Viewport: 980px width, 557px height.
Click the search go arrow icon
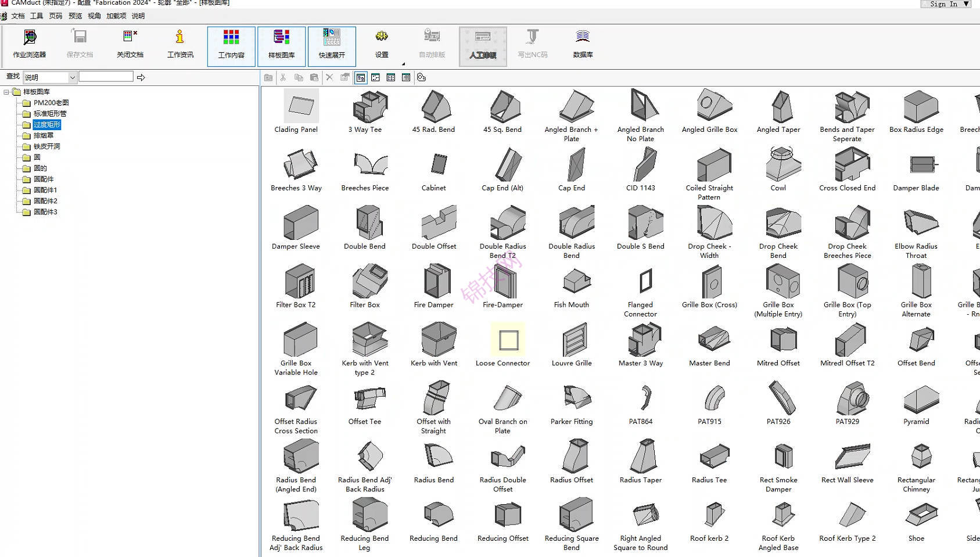(141, 77)
